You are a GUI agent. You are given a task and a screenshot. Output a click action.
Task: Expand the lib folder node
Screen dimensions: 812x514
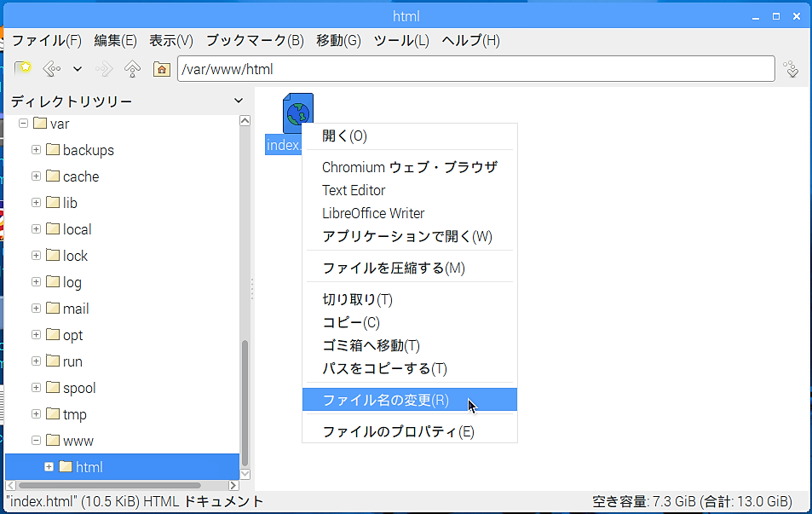[36, 203]
